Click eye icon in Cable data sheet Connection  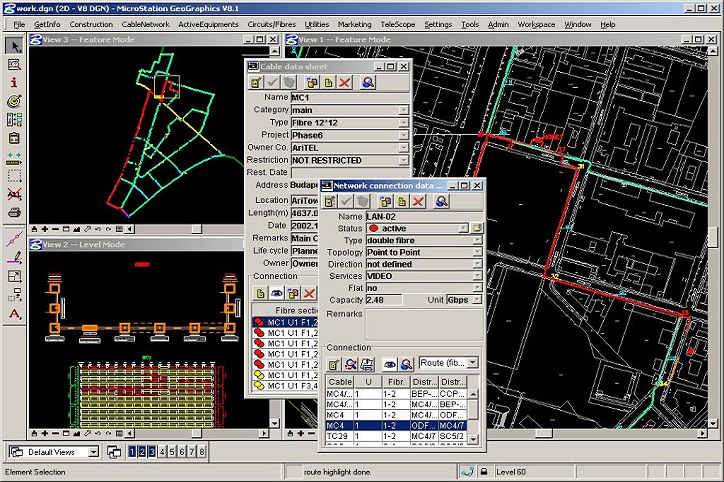pyautogui.click(x=277, y=293)
